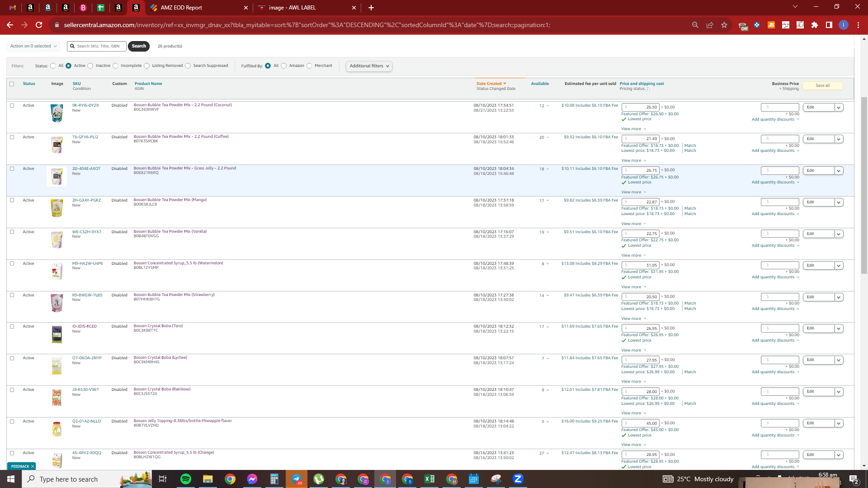Check the Mango powder mix row checkbox
This screenshot has height=488, width=868.
(x=12, y=200)
